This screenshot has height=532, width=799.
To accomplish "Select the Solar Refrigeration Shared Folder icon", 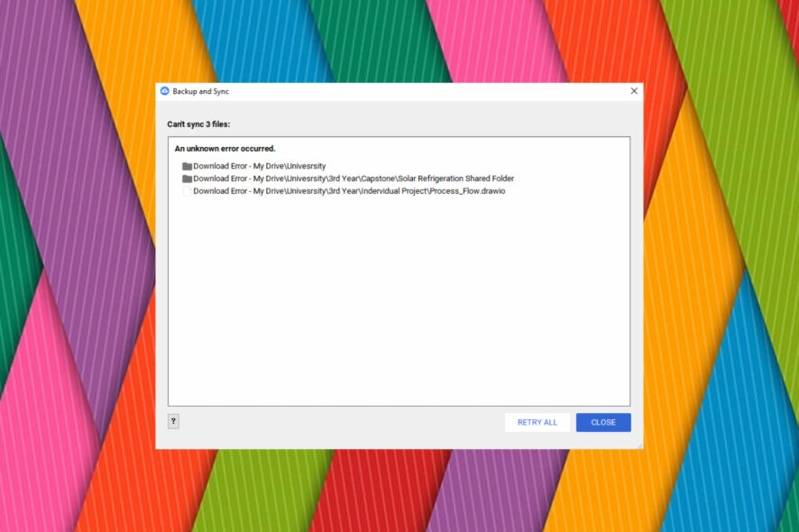I will pyautogui.click(x=187, y=179).
